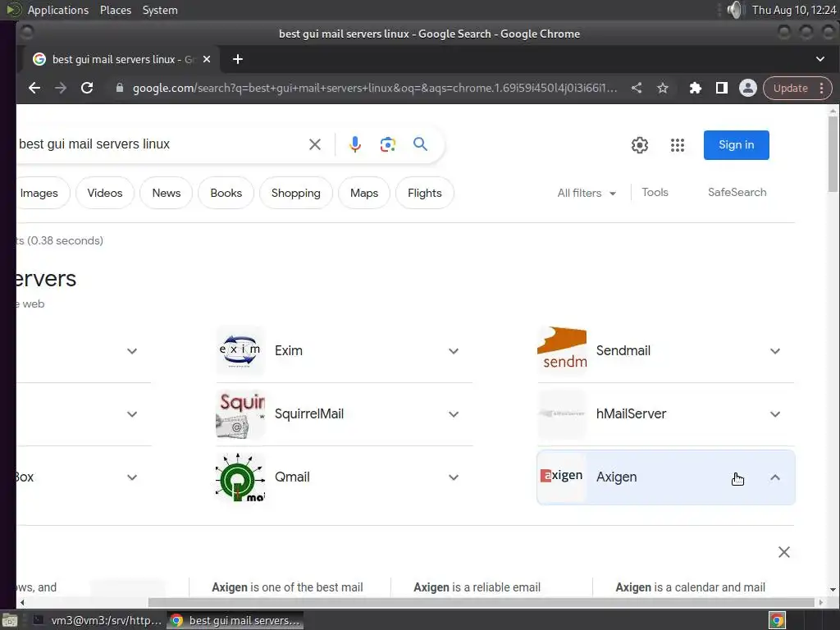Bookmark this page with the star icon
Image resolution: width=840 pixels, height=630 pixels.
click(663, 89)
